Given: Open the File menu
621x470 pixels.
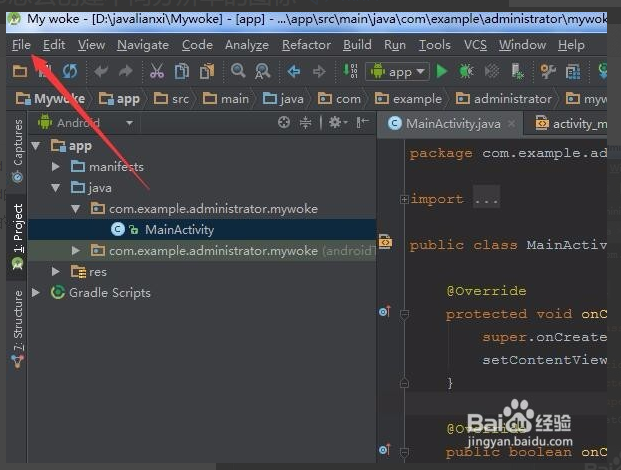Looking at the screenshot, I should click(21, 45).
